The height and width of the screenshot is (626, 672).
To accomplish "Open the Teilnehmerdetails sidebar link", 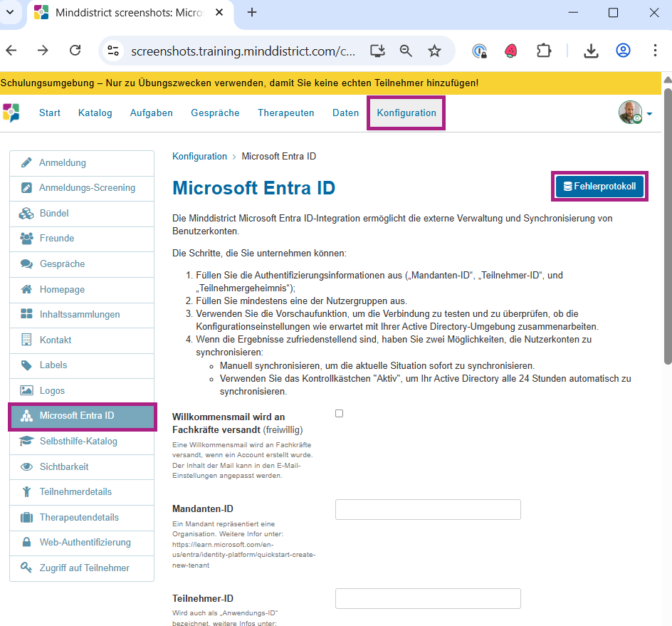I will click(82, 492).
